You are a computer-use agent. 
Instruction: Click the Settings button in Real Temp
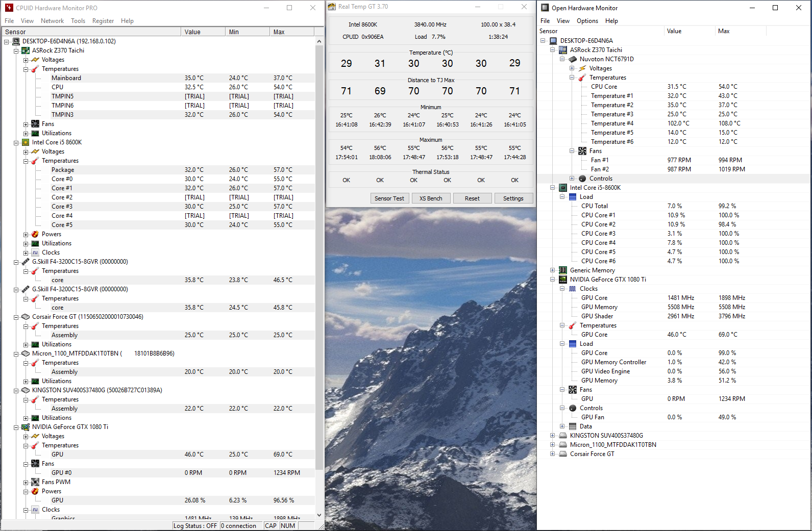pos(513,198)
